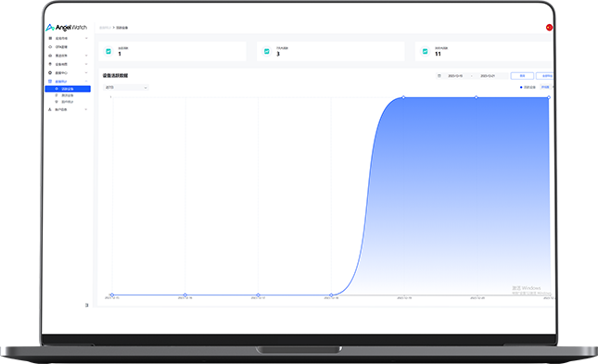Click the outlined button right of date range

tap(522, 76)
